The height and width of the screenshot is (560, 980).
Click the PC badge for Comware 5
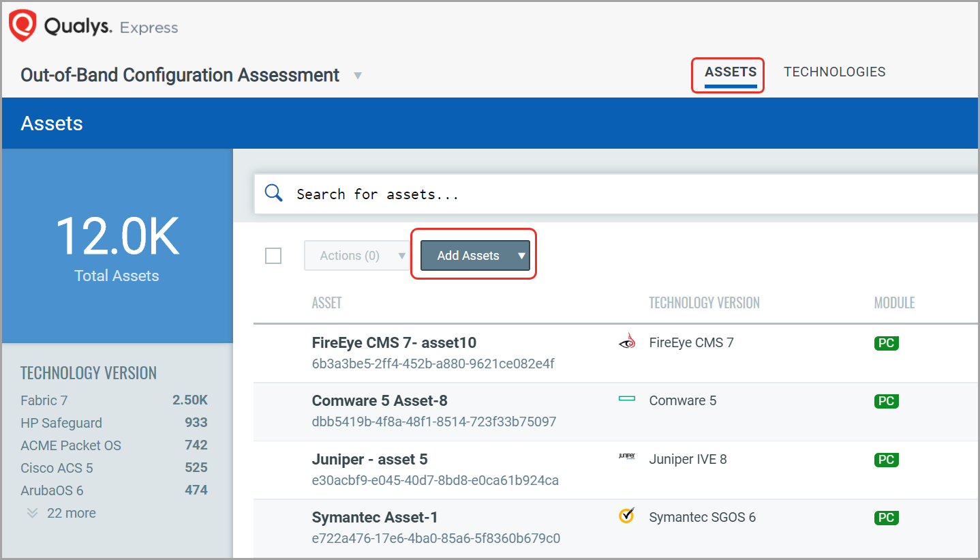[886, 401]
